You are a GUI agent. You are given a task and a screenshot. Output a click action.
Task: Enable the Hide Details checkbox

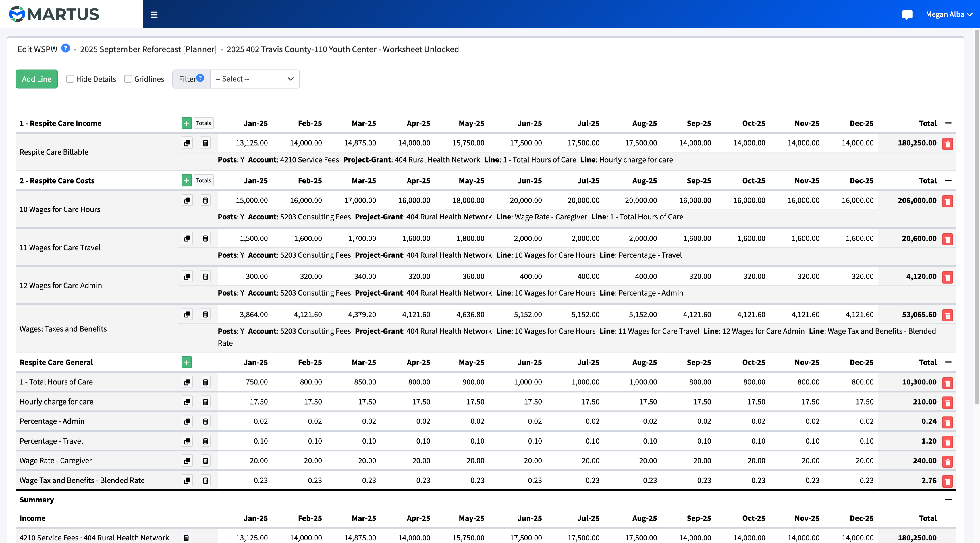(x=70, y=79)
